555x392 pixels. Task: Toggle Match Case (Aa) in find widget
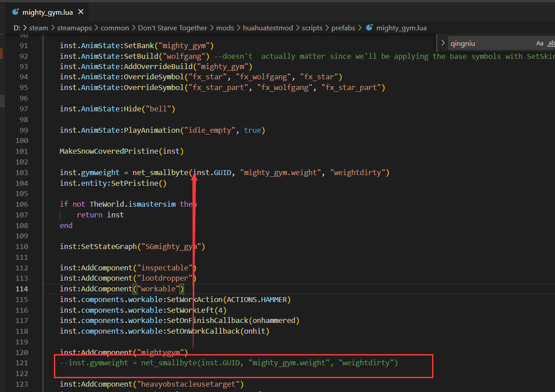[539, 43]
